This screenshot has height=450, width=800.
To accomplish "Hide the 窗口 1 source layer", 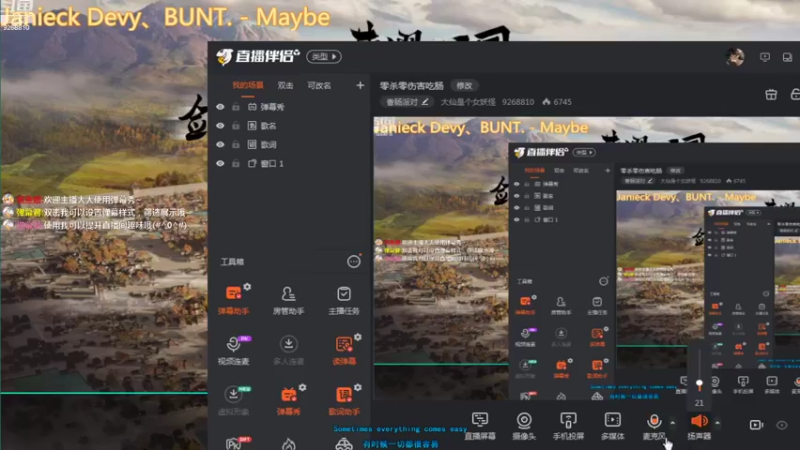I will (x=220, y=163).
